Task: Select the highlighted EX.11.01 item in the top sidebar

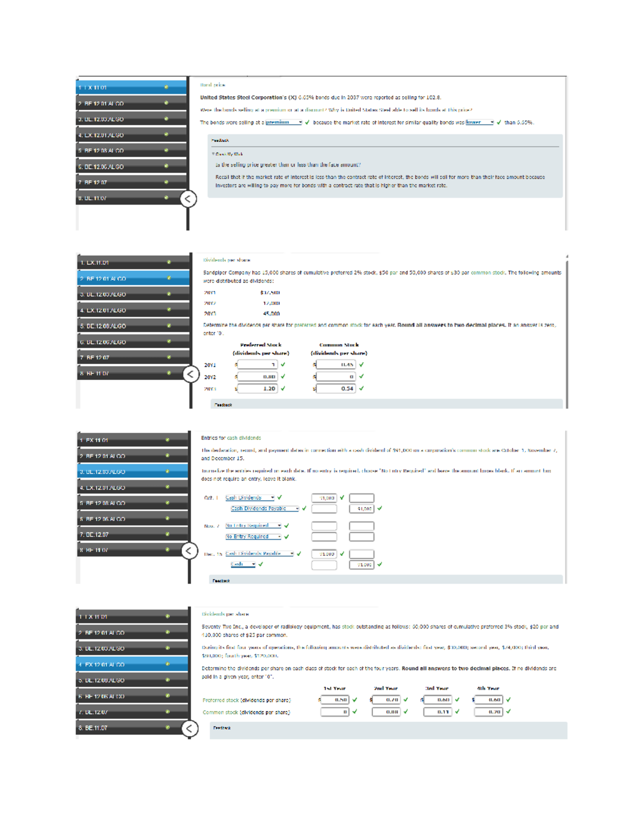Action: (131, 87)
